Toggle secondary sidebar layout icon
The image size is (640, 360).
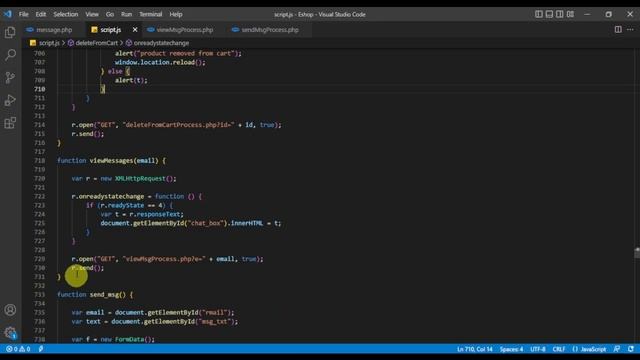(x=560, y=14)
